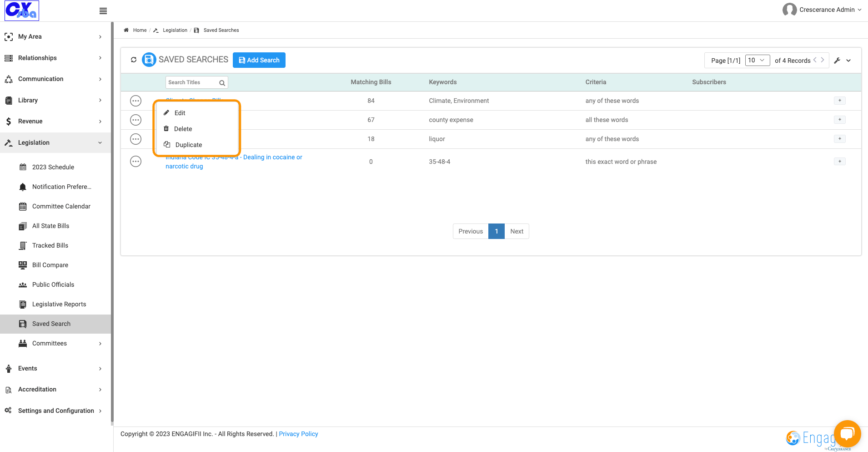Screen dimensions: 868x452
Task: Go to previous page arrow
Action: pos(815,60)
